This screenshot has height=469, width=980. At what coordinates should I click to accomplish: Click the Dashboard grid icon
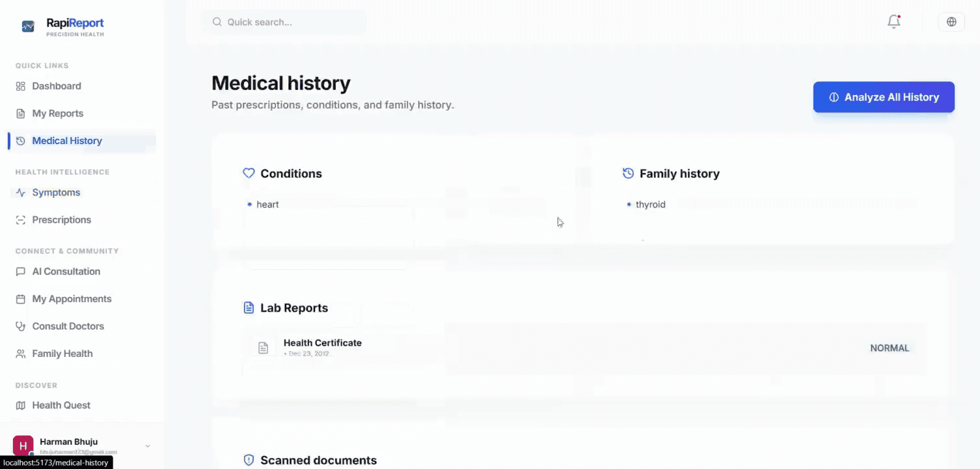(20, 86)
